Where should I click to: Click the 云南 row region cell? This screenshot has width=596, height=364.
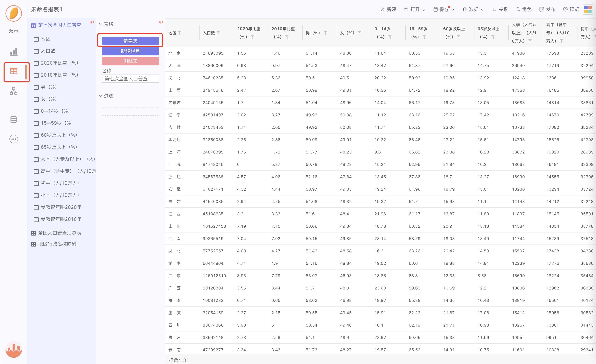pyautogui.click(x=174, y=350)
